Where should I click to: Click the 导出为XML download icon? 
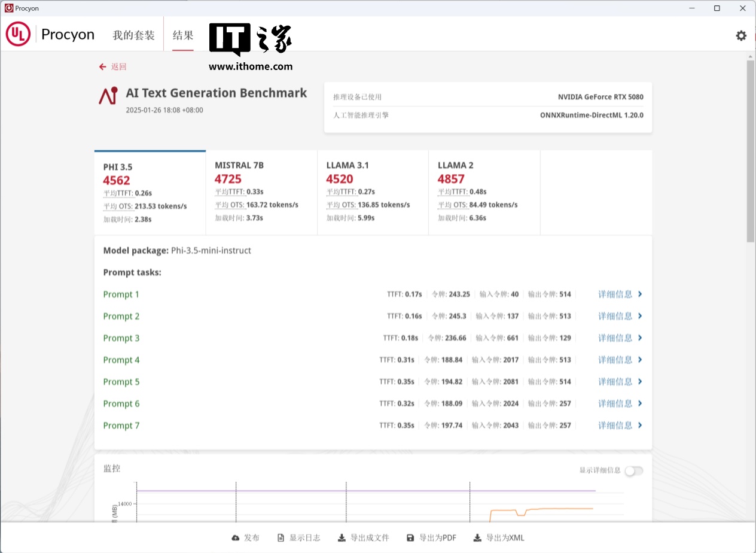477,538
